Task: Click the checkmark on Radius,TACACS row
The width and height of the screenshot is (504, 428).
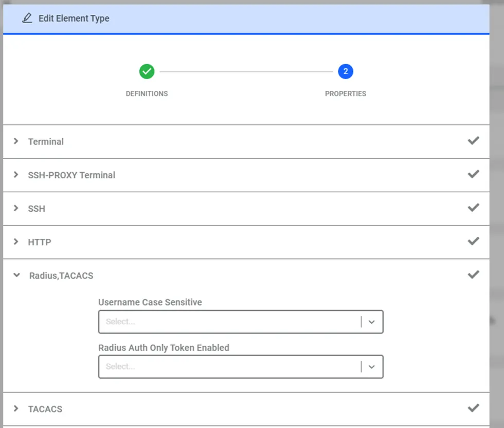Action: 473,274
